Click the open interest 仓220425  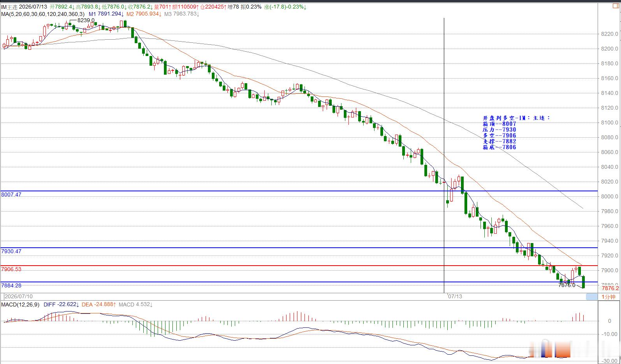click(x=213, y=7)
